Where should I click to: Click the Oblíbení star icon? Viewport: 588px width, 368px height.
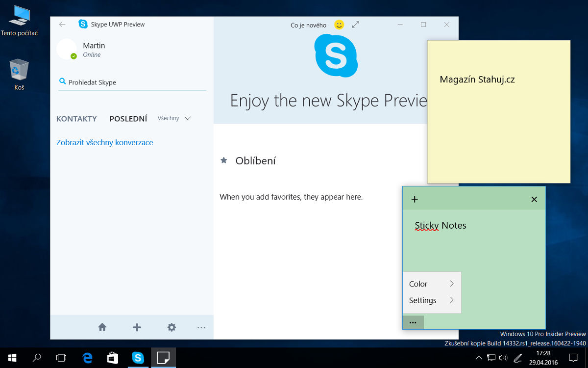tap(224, 160)
